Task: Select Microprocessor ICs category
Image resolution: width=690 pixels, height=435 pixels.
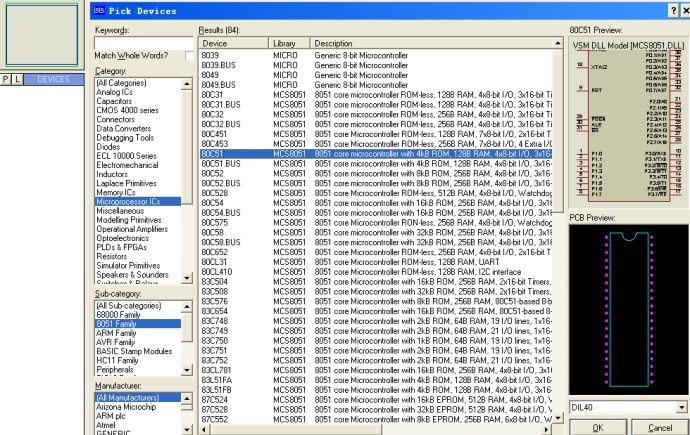Action: pyautogui.click(x=138, y=202)
